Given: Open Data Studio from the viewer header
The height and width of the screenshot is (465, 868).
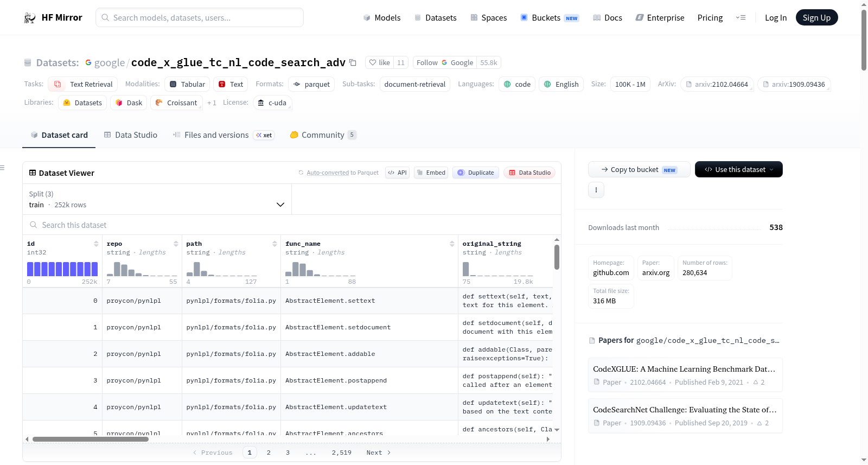Looking at the screenshot, I should (x=529, y=173).
